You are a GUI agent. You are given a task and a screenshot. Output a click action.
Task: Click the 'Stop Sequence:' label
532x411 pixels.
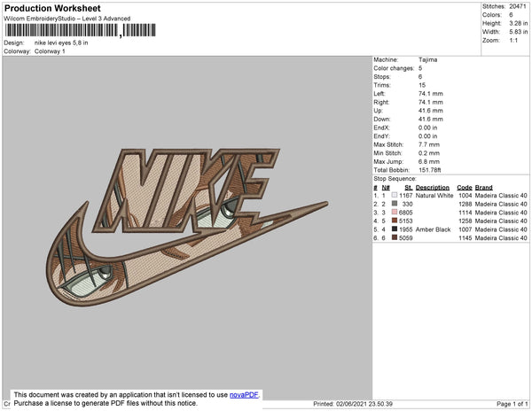[395, 179]
